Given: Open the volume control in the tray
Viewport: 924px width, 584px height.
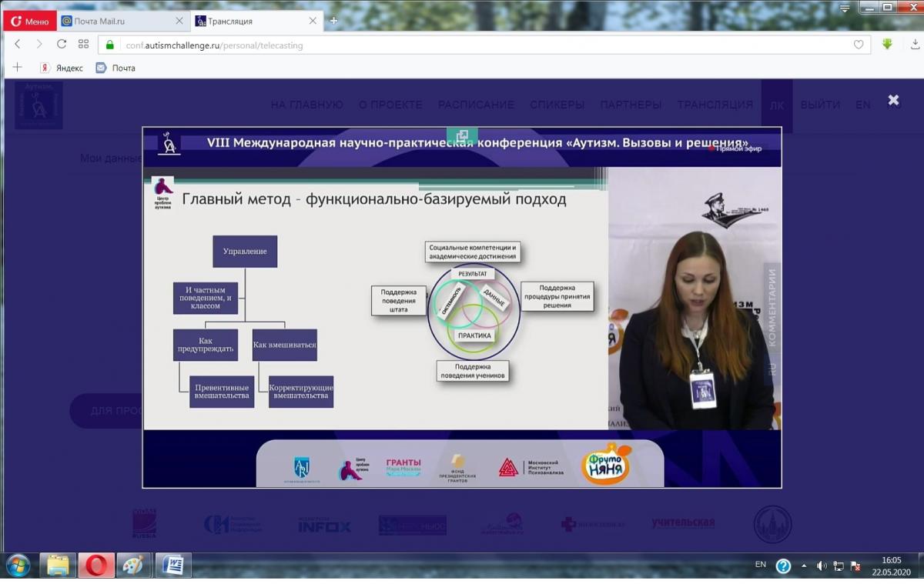Looking at the screenshot, I should click(822, 566).
